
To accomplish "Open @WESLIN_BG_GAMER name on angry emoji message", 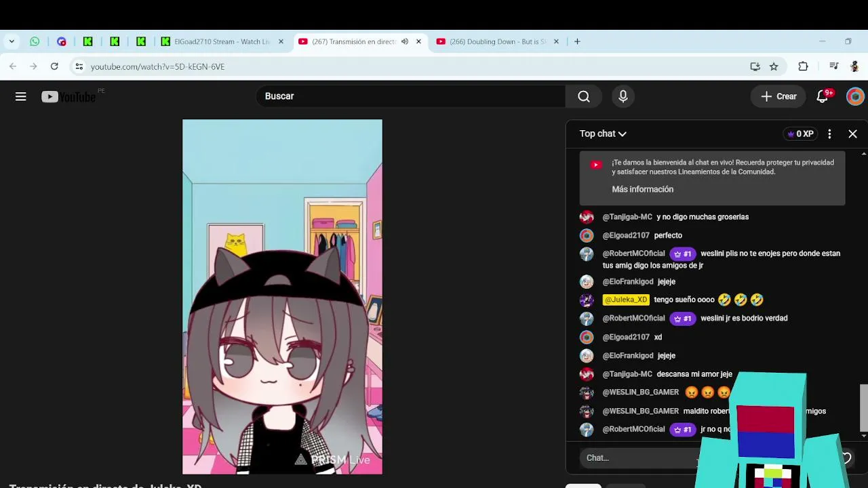I will coord(640,392).
